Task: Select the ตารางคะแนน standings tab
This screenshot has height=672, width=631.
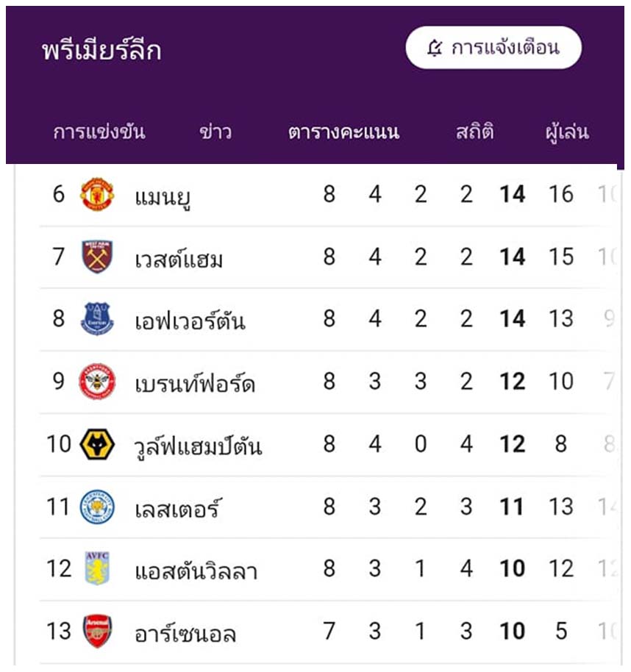Action: pyautogui.click(x=343, y=132)
